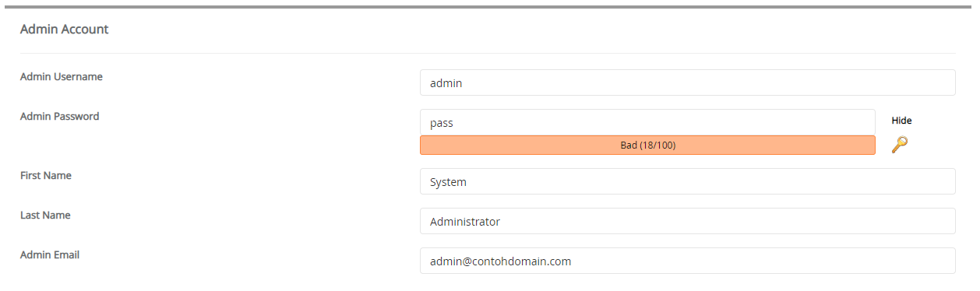Viewport: 980px width, 291px height.
Task: Place cursor on admin@contohdomain.com text
Action: click(x=500, y=261)
